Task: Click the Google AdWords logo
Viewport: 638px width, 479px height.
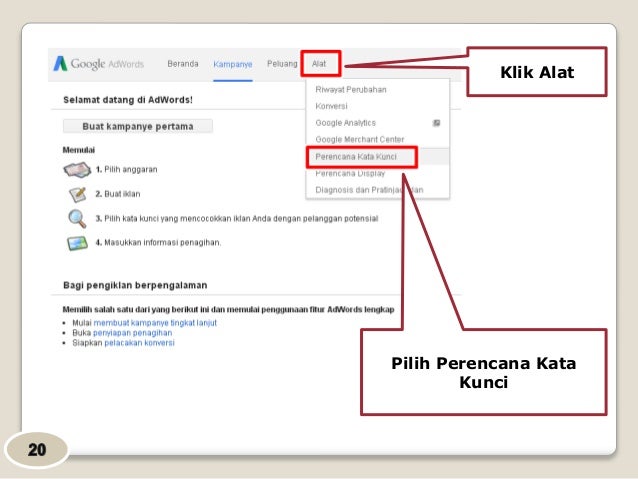Action: coord(99,64)
